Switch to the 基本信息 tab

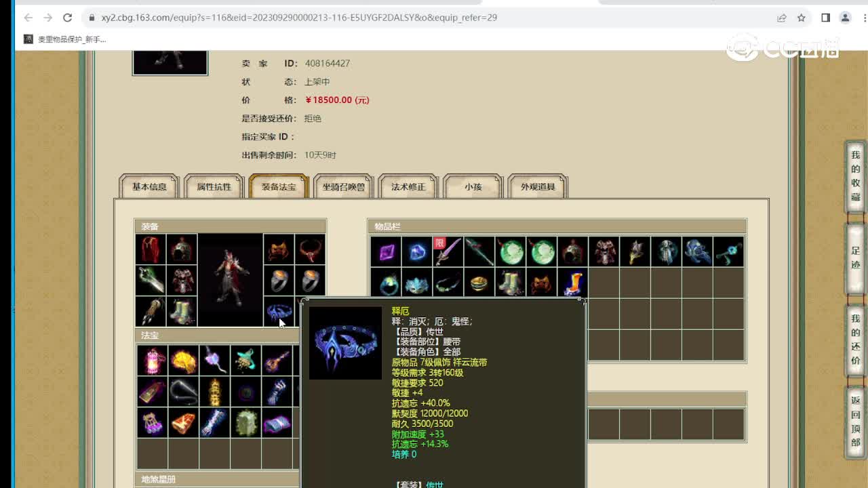(x=149, y=186)
